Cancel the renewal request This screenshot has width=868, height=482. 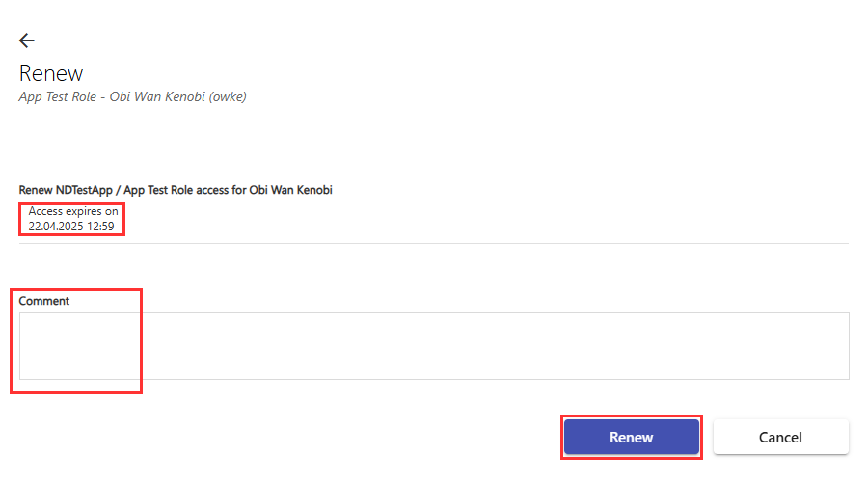pos(780,437)
